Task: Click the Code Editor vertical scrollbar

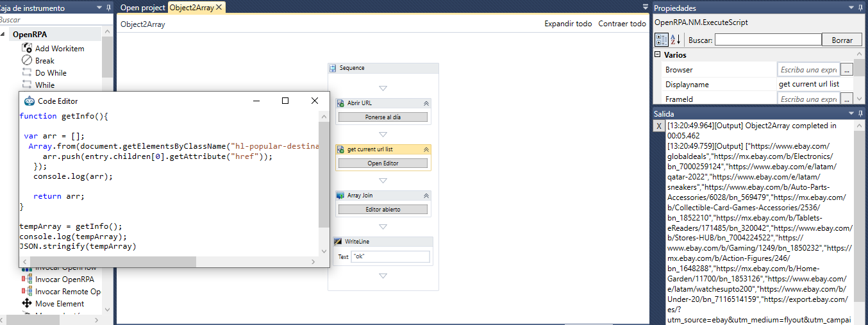Action: pos(324,174)
